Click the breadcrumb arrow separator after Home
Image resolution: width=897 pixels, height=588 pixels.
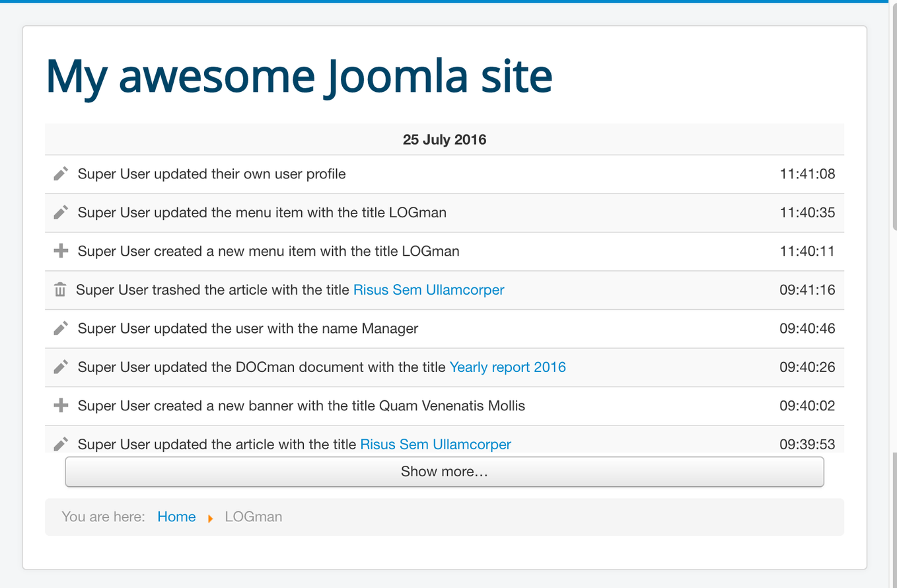click(210, 519)
